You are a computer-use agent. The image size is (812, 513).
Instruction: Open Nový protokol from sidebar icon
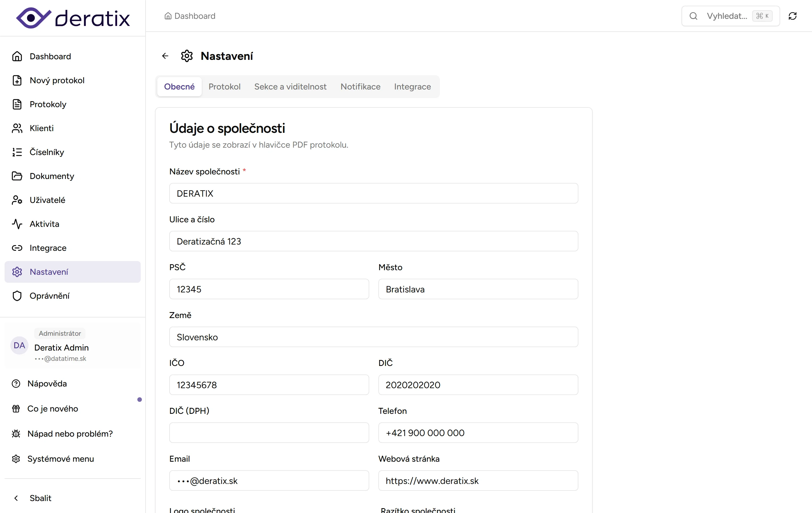coord(17,80)
